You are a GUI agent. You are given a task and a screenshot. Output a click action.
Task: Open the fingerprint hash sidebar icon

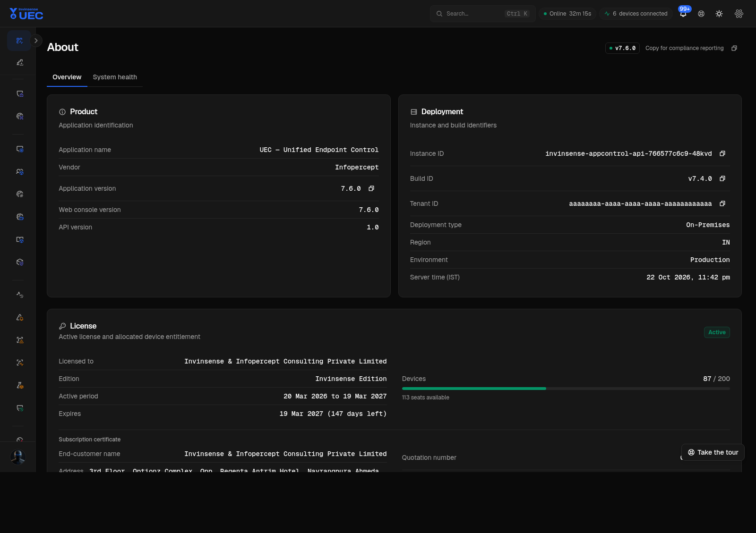[x=19, y=194]
